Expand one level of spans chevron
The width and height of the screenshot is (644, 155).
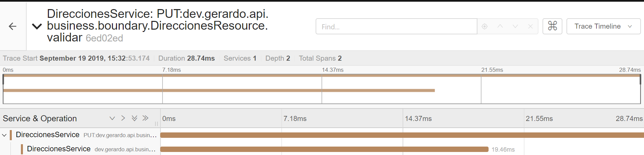[x=112, y=118]
